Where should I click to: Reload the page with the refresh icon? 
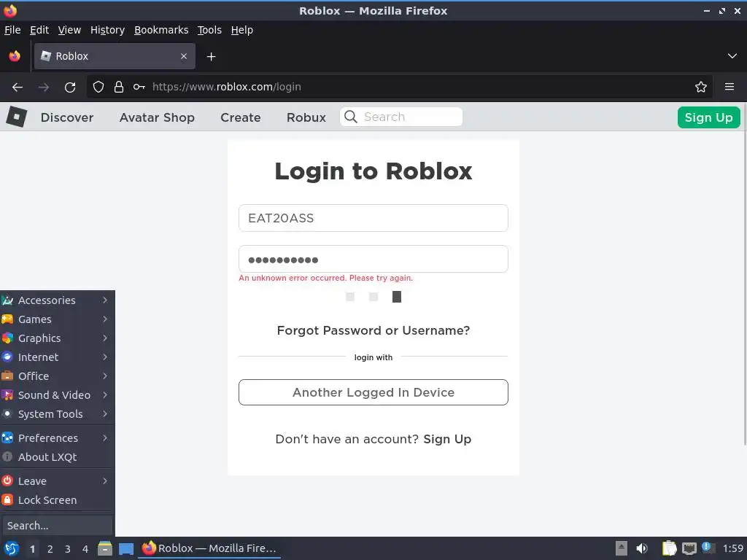click(70, 87)
